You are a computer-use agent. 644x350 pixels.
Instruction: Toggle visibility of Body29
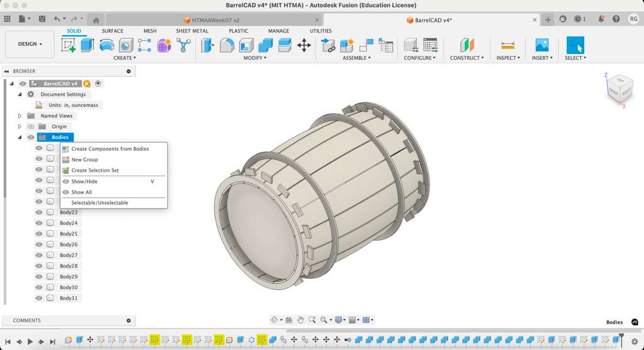39,276
